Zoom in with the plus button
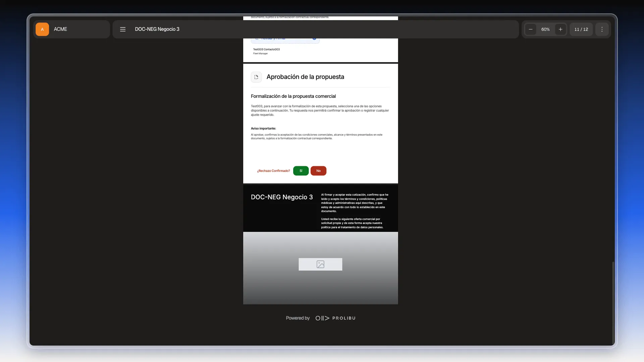Screen dimensions: 644x362 [x=560, y=29]
